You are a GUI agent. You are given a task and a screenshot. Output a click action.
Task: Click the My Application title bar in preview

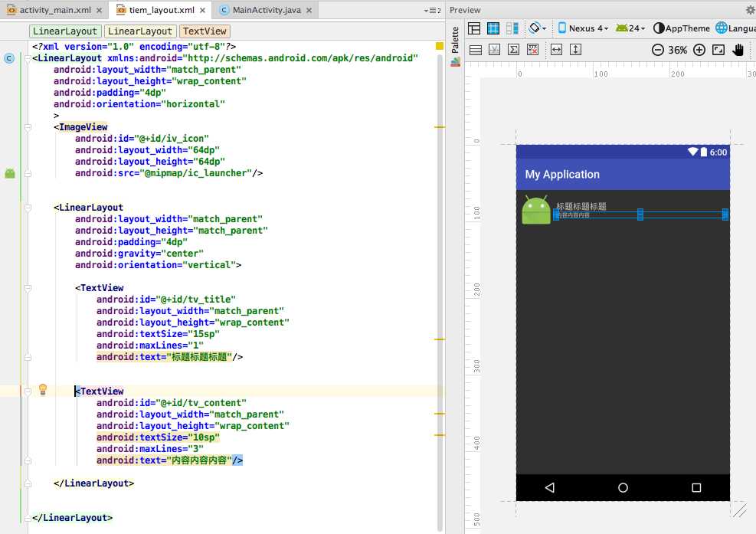pyautogui.click(x=623, y=174)
